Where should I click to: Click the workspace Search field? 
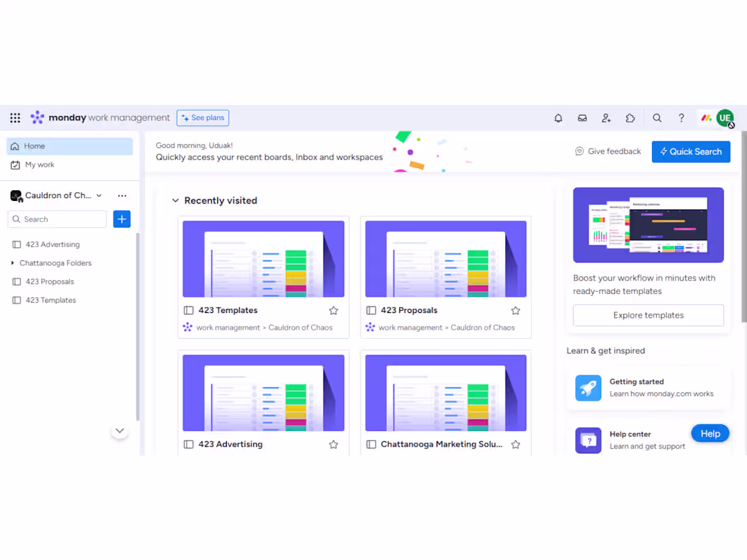[x=57, y=219]
